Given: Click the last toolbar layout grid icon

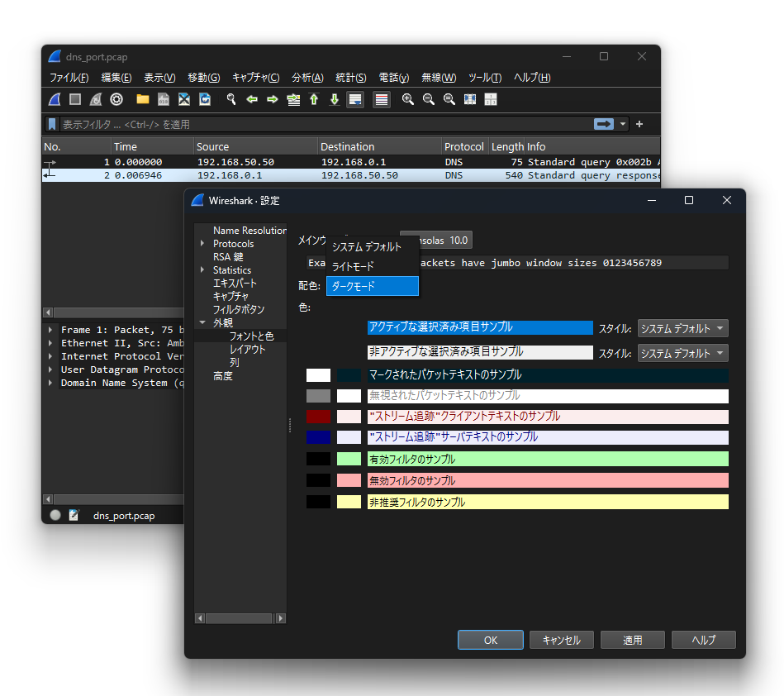Looking at the screenshot, I should pos(491,99).
